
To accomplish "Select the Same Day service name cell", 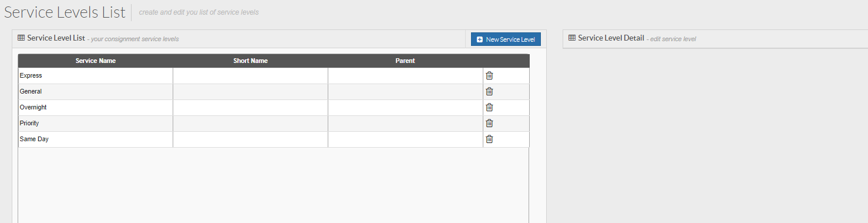I will (x=96, y=139).
